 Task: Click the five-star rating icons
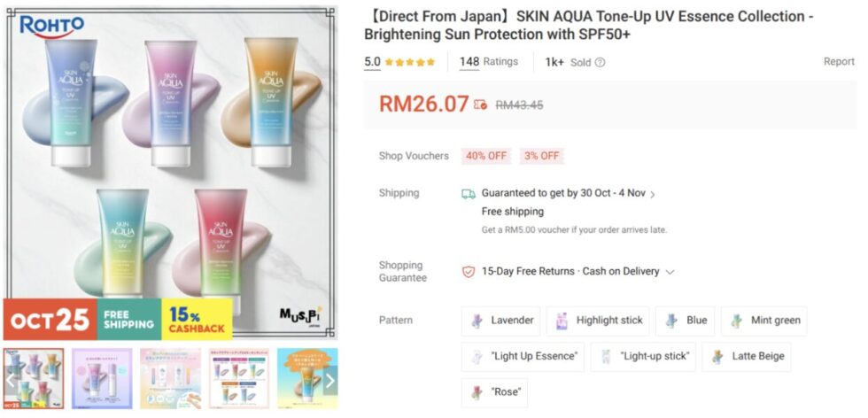pyautogui.click(x=410, y=62)
